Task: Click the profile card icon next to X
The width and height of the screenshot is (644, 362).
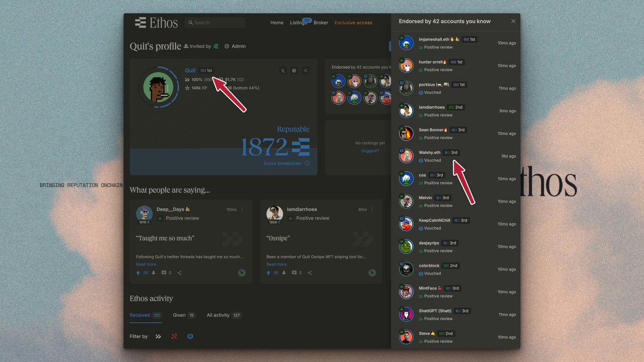Action: point(294,71)
